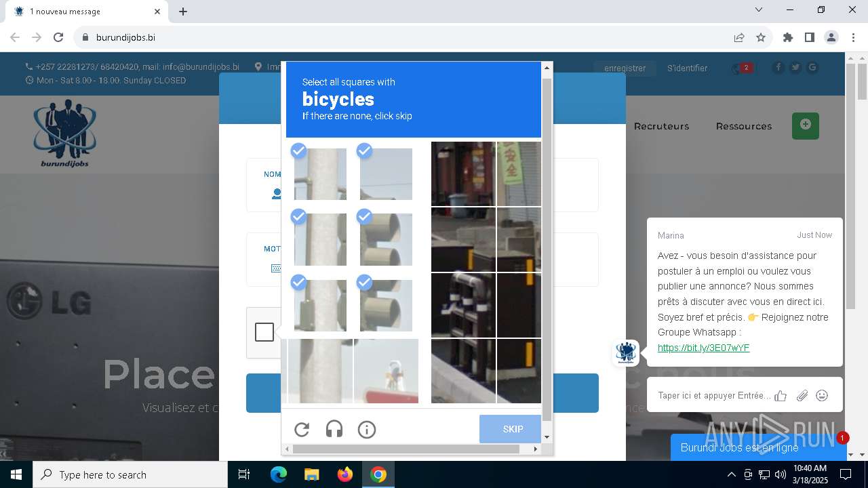Select the 1 nouveau message tab
Screen dimensions: 868x488
(x=86, y=12)
